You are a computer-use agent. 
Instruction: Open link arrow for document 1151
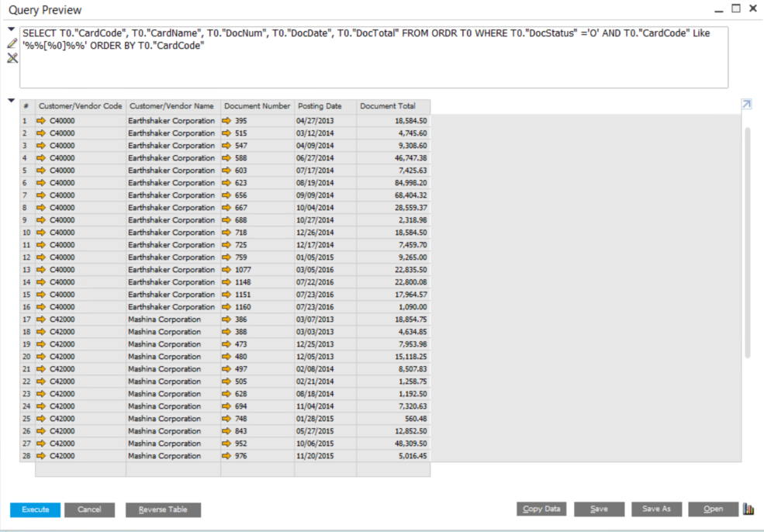[x=226, y=295]
